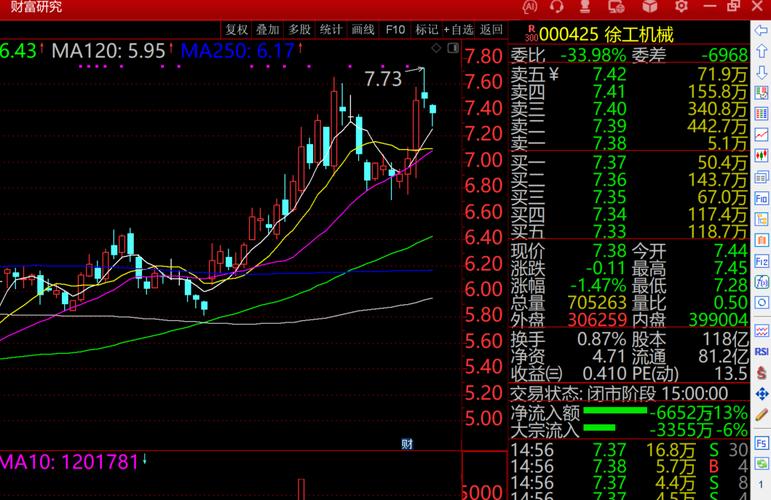Click the ¥ symbol next to 卖五
The height and width of the screenshot is (500, 771).
point(553,74)
